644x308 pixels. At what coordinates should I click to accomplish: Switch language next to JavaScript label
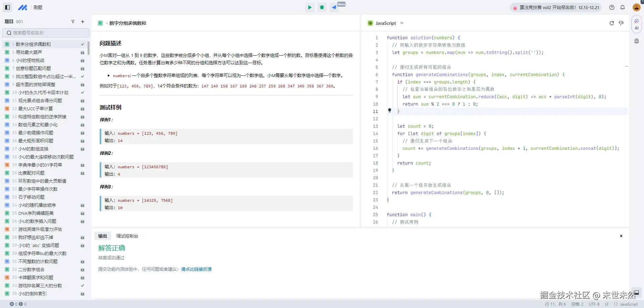402,23
